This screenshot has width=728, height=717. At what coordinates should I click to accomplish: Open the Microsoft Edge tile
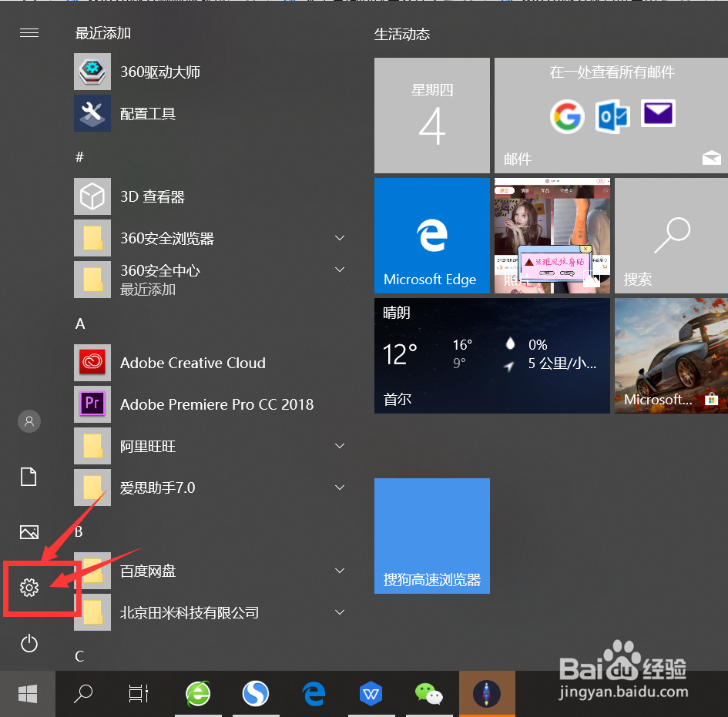pos(431,236)
